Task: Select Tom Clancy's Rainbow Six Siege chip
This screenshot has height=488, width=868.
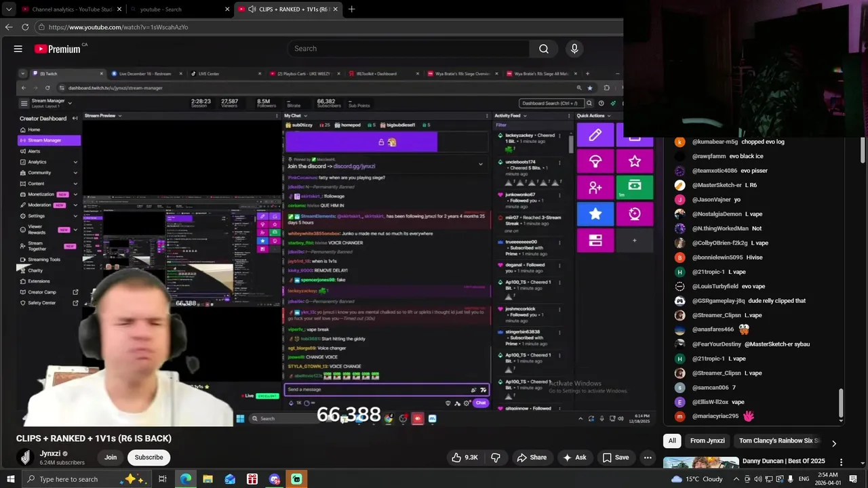Action: 778,441
